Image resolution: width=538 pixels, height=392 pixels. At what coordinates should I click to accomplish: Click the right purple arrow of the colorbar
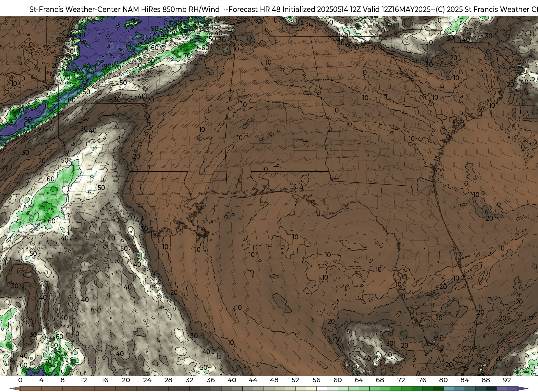(x=523, y=389)
